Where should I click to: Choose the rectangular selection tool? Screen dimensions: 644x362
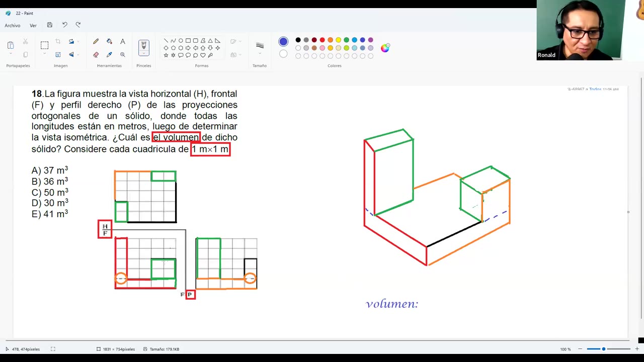[x=44, y=45]
